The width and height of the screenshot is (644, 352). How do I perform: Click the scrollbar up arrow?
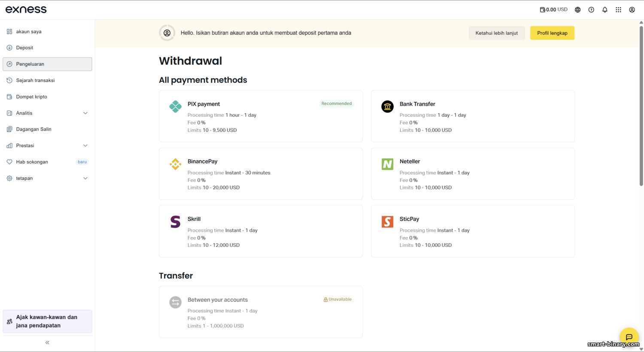click(641, 22)
